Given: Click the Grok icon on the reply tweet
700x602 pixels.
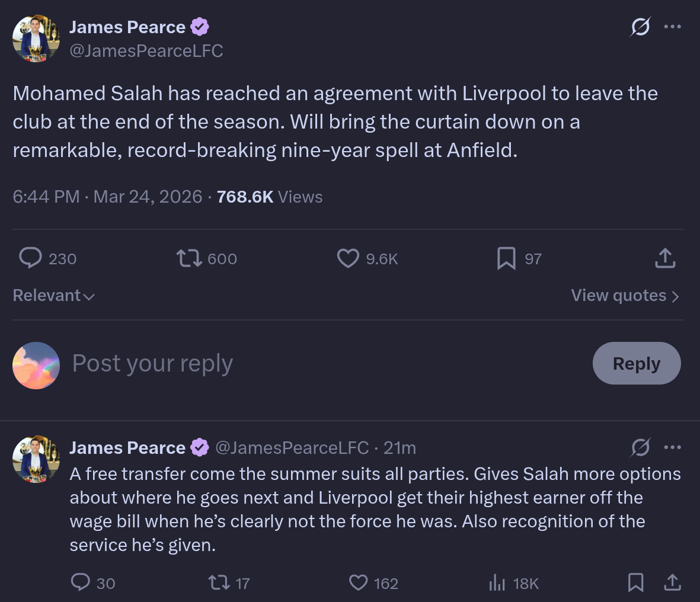Looking at the screenshot, I should 640,447.
